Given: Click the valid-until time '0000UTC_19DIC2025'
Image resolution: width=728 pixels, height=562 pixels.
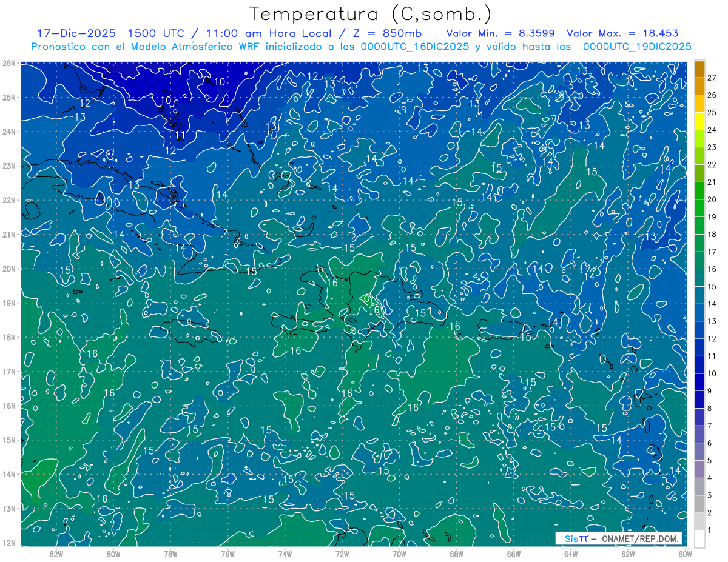Looking at the screenshot, I should tap(637, 47).
